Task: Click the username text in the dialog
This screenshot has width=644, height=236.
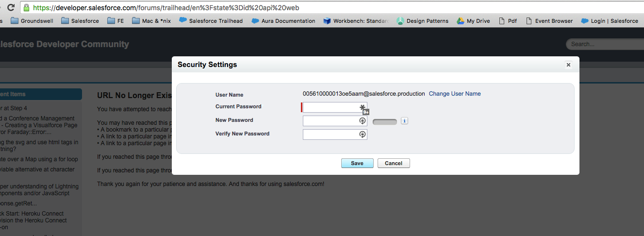Action: coord(364,94)
